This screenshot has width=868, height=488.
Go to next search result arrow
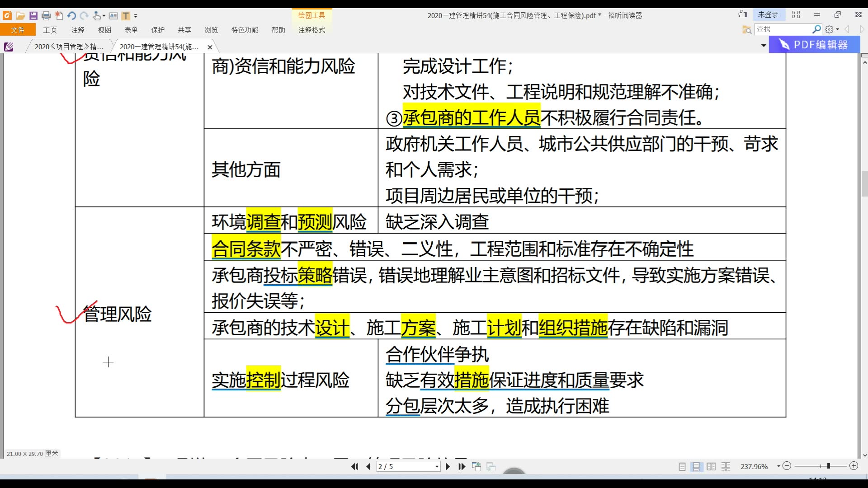[862, 29]
